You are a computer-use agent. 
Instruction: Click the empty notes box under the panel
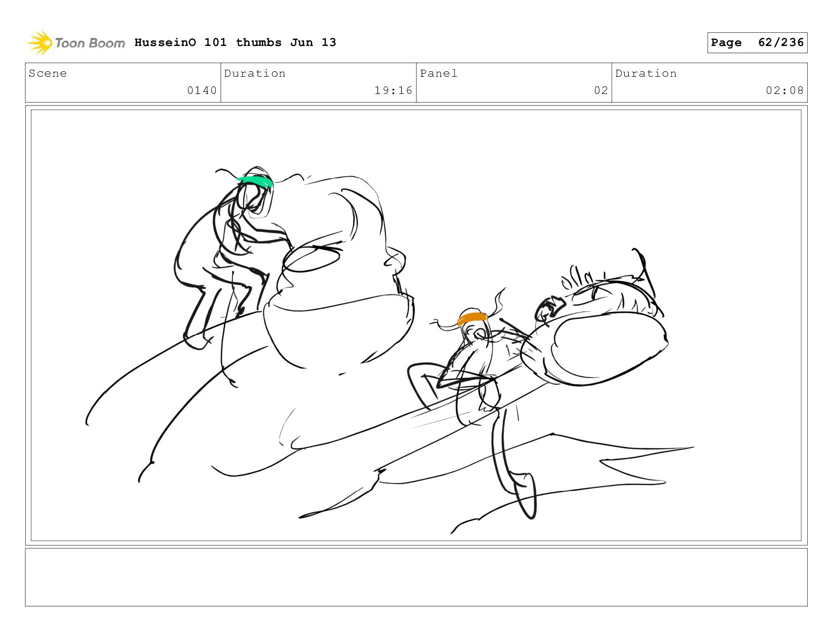416,577
